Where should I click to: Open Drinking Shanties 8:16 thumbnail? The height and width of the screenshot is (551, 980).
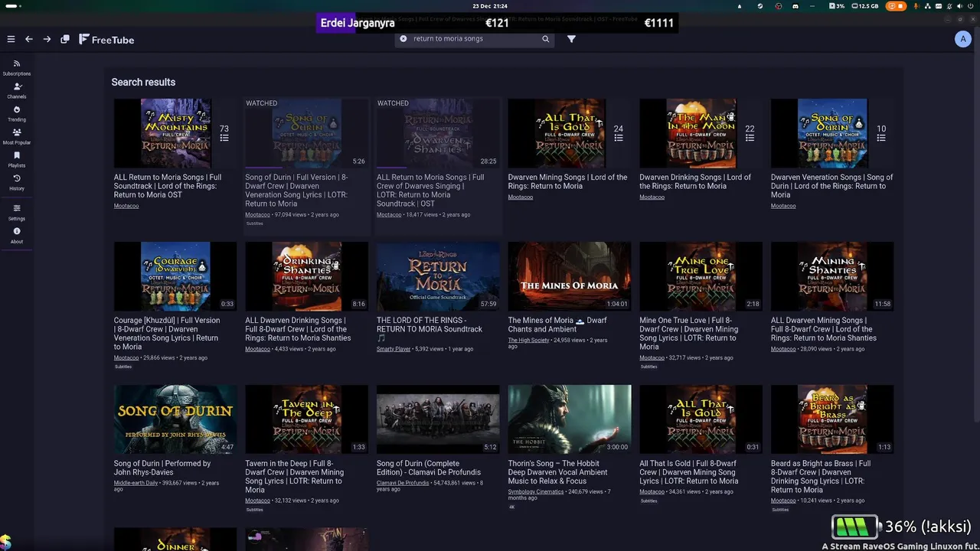306,276
